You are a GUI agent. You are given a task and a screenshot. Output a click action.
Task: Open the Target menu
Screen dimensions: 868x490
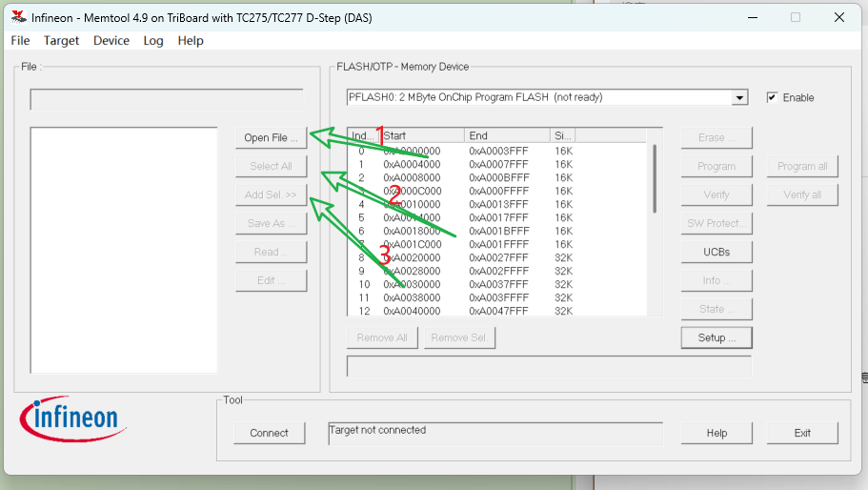coord(61,40)
